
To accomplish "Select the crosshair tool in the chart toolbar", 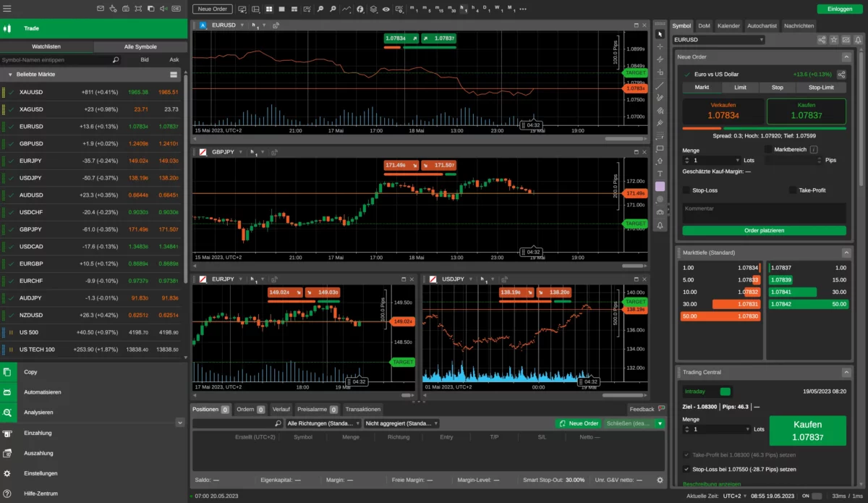I will coord(659,46).
